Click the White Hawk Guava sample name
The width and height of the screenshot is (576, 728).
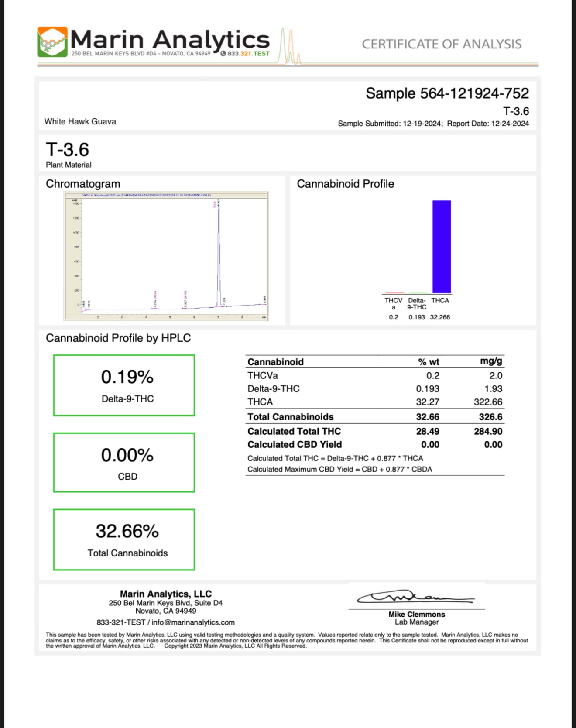(x=80, y=121)
